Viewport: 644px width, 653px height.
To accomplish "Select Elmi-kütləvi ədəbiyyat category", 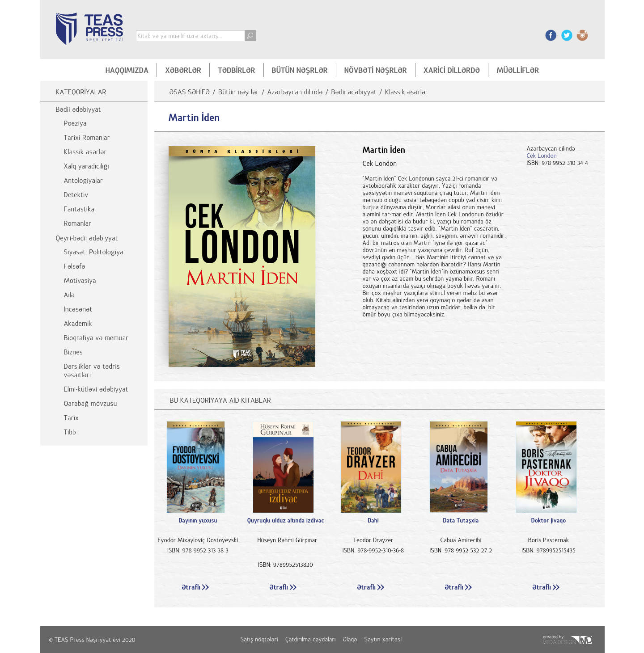I will [x=96, y=389].
